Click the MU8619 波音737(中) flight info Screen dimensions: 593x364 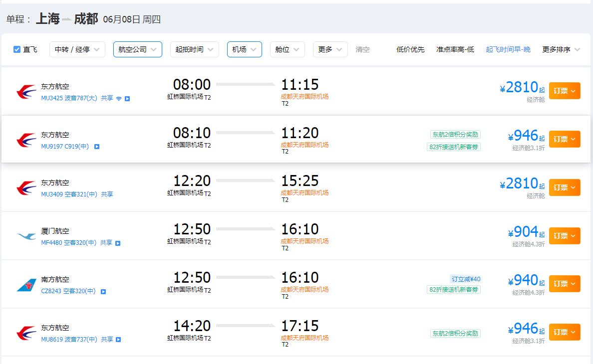pos(69,340)
